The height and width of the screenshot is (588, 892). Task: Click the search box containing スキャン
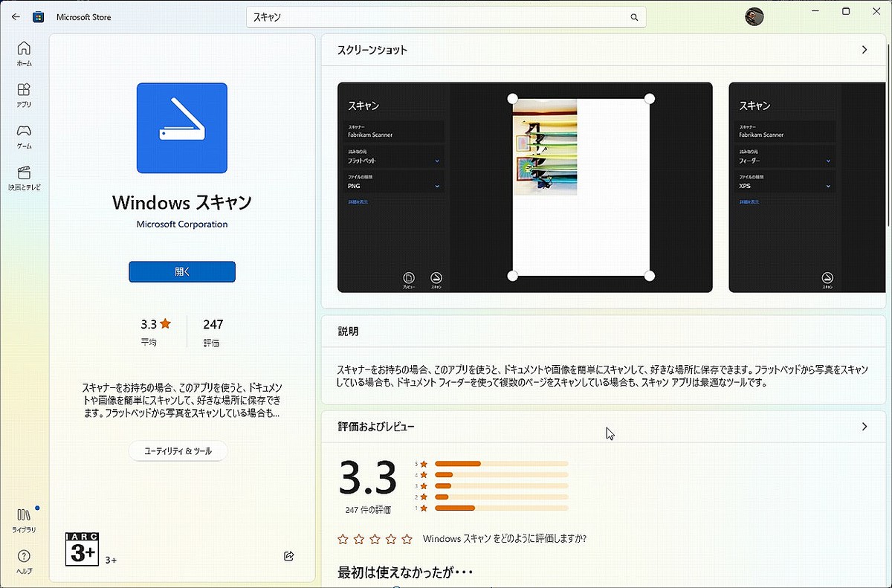(439, 17)
